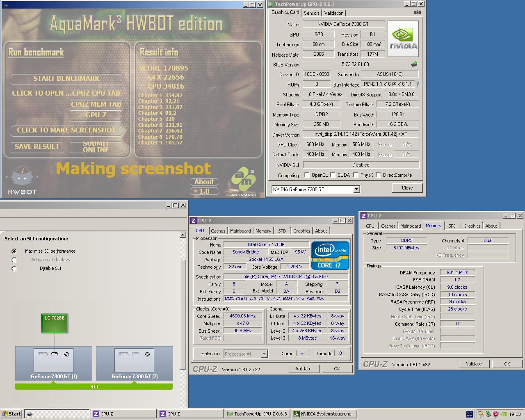
Task: Click the taskbar clock 19:23
Action: (x=515, y=414)
